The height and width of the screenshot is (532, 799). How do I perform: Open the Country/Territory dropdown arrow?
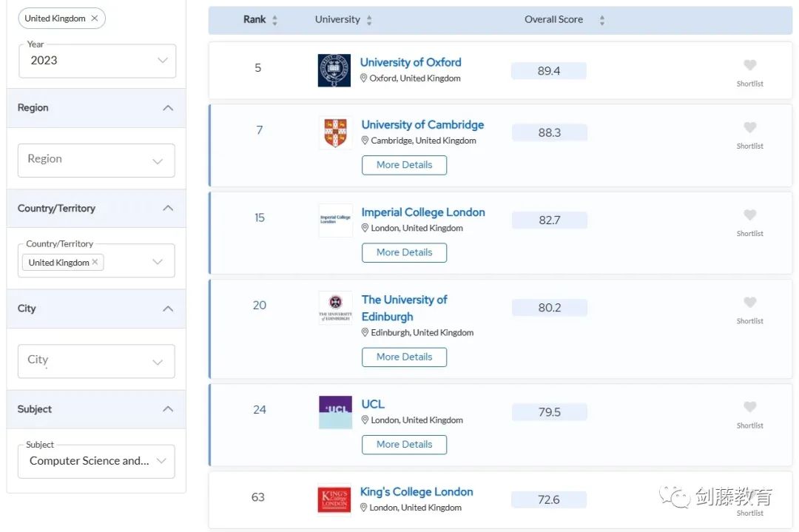(x=158, y=262)
